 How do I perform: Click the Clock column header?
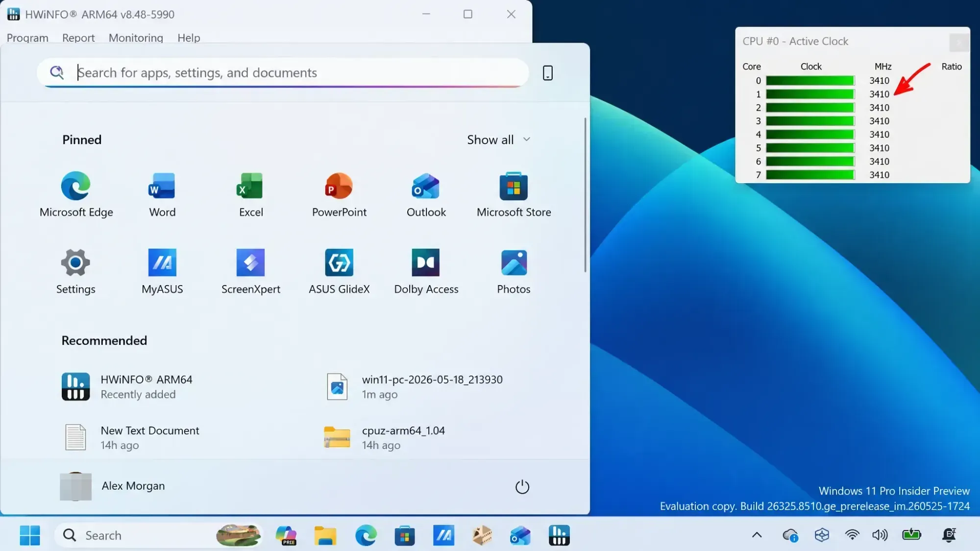(x=811, y=67)
